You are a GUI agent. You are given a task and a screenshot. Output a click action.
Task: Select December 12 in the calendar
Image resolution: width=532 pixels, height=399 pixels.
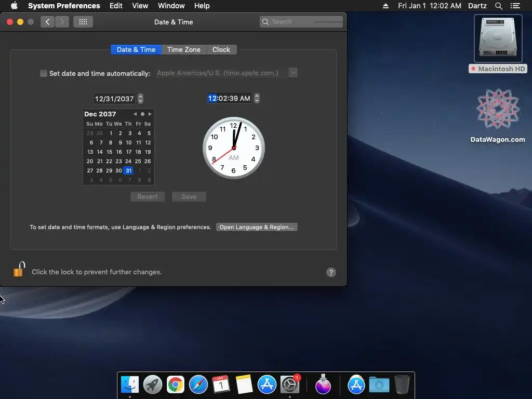point(148,142)
